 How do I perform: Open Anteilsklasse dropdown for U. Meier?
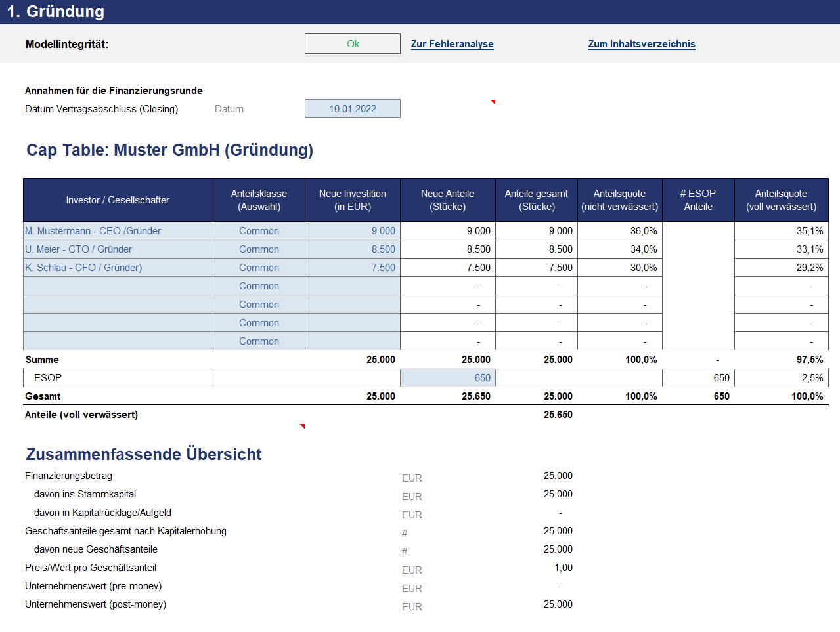pos(259,249)
